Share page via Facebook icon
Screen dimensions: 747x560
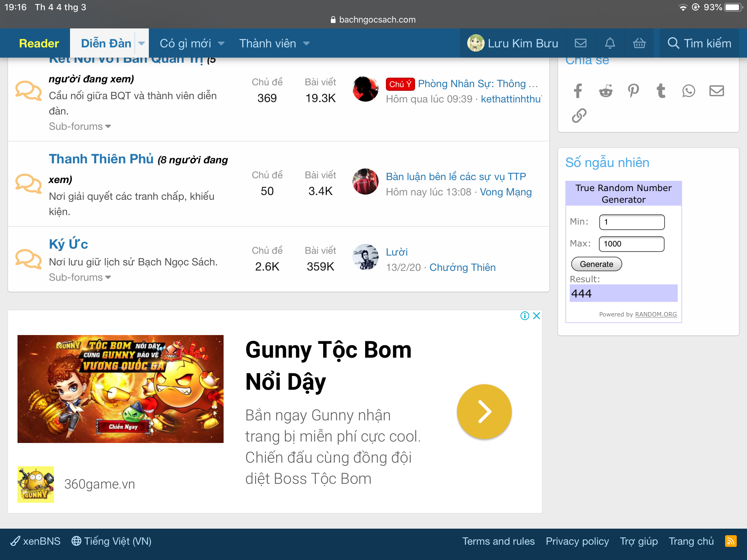coord(578,91)
